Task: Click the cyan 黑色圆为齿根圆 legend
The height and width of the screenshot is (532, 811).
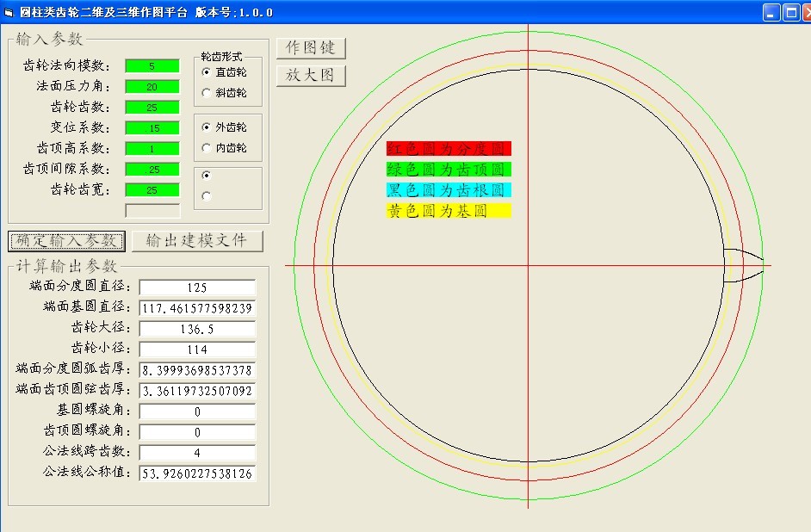Action: click(x=449, y=189)
